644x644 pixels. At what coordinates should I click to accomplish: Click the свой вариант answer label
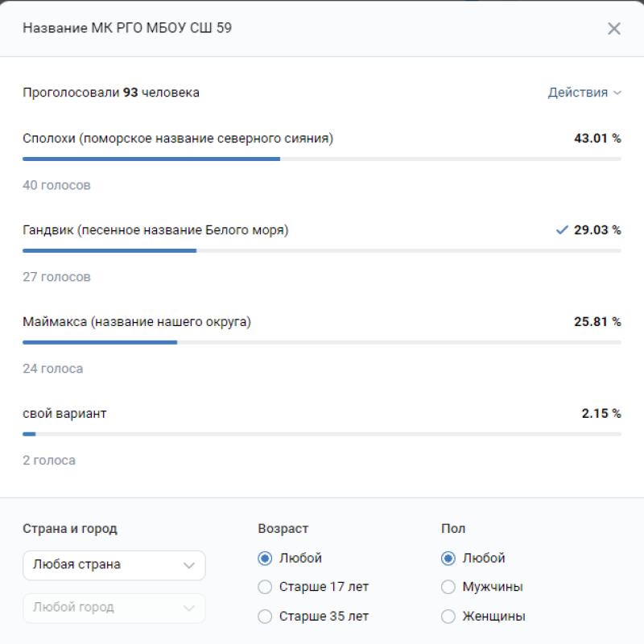64,414
